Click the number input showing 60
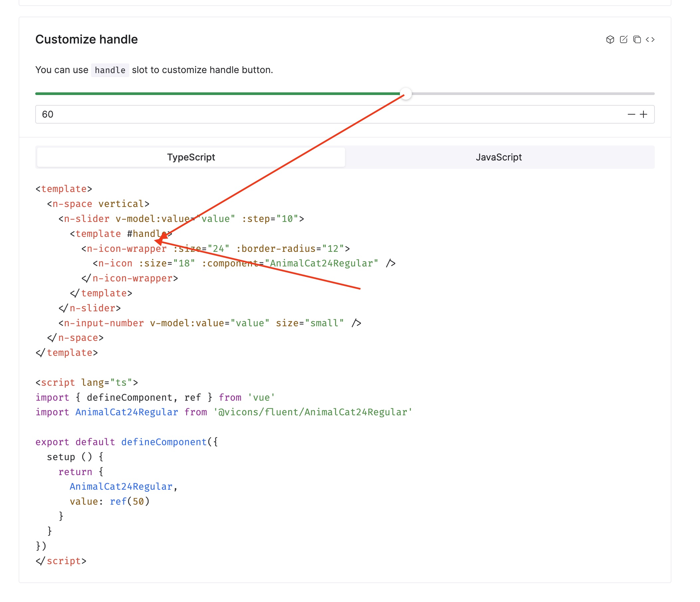This screenshot has height=602, width=700. point(135,114)
